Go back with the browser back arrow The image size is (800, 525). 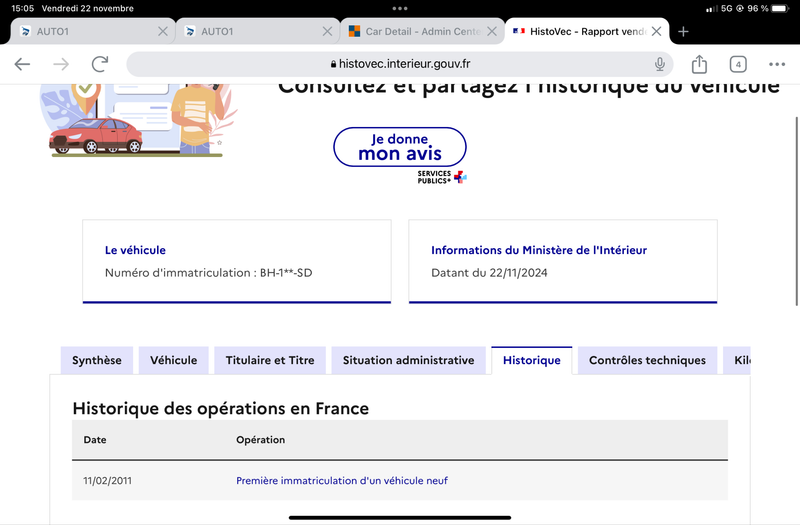tap(22, 64)
